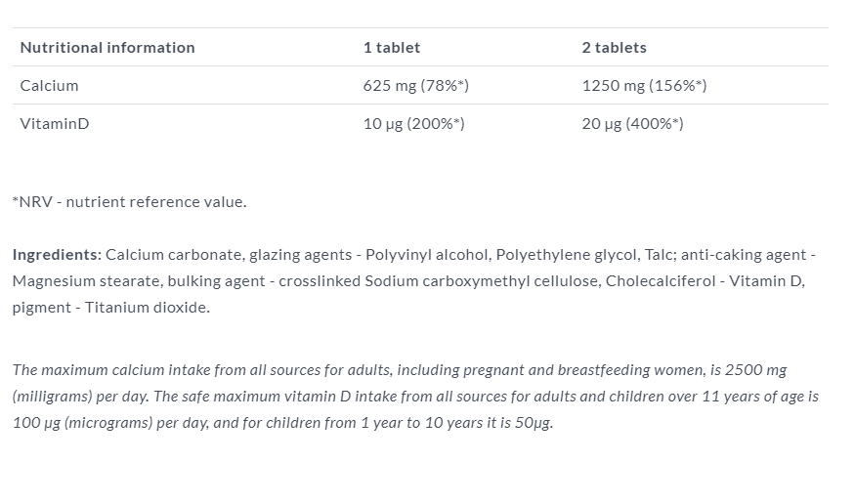Viewport: 855px width, 504px height.
Task: Click the Titanium dioxide pigment text
Action: tap(148, 307)
